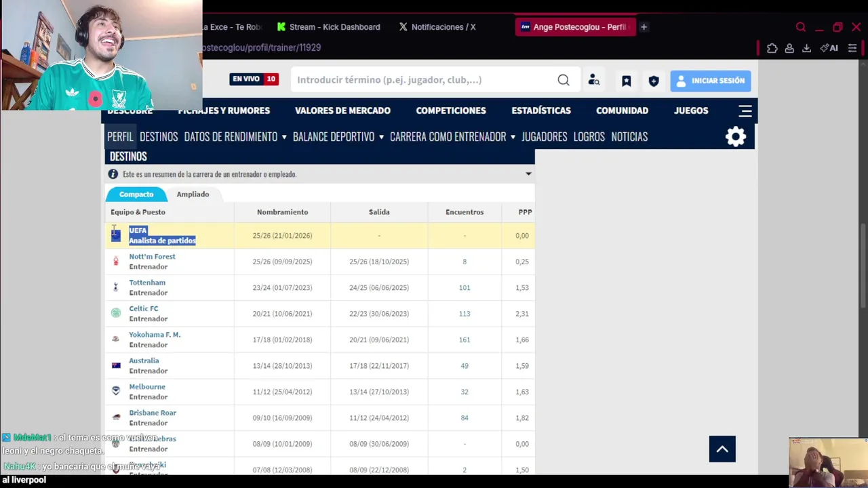Open the Brisbane Roar team link
Screen dimensions: 868x488
click(153, 413)
